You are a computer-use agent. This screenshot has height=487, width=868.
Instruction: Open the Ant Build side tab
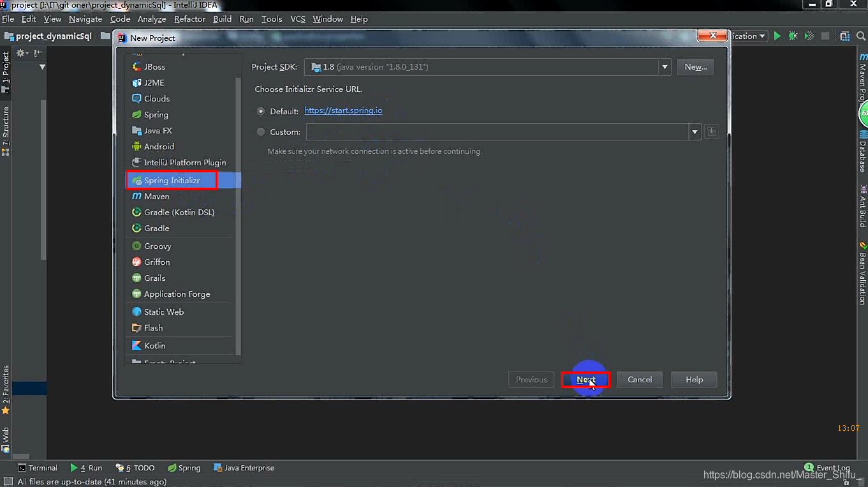click(x=862, y=206)
